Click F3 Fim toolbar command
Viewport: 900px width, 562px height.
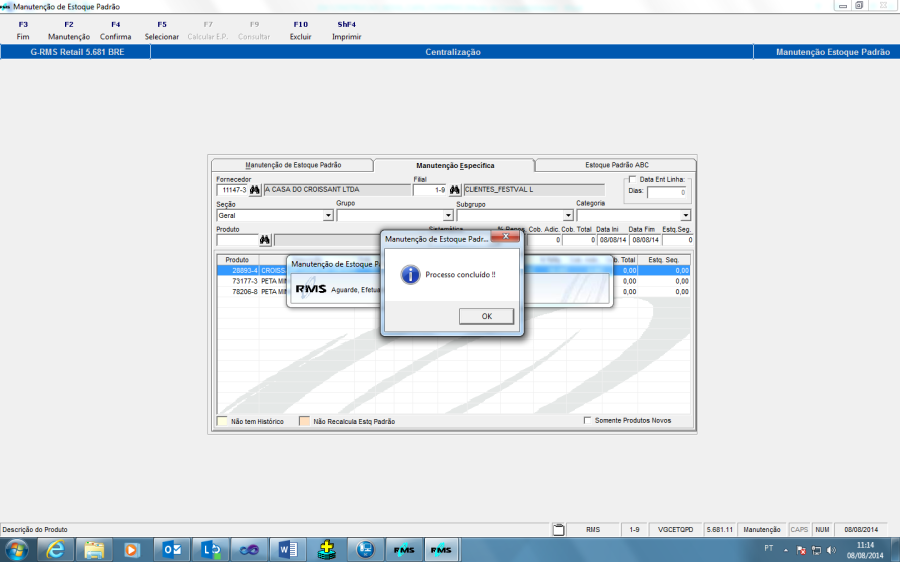click(23, 30)
